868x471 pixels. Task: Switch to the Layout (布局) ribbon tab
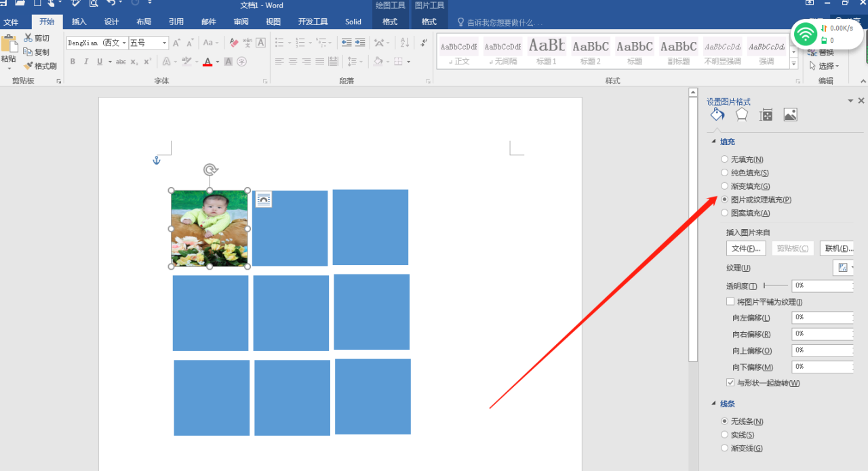coord(144,22)
